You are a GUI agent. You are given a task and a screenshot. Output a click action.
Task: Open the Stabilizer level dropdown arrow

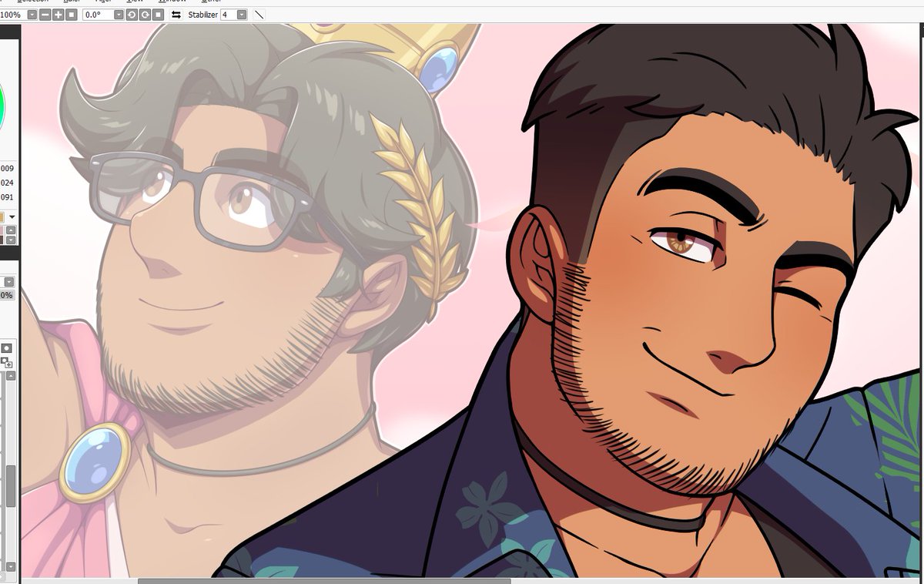tap(242, 15)
